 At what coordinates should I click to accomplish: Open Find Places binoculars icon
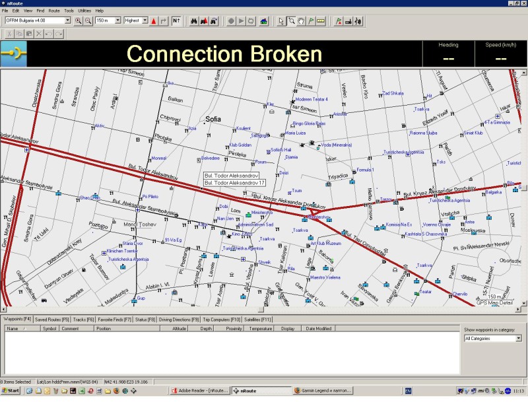(x=194, y=21)
